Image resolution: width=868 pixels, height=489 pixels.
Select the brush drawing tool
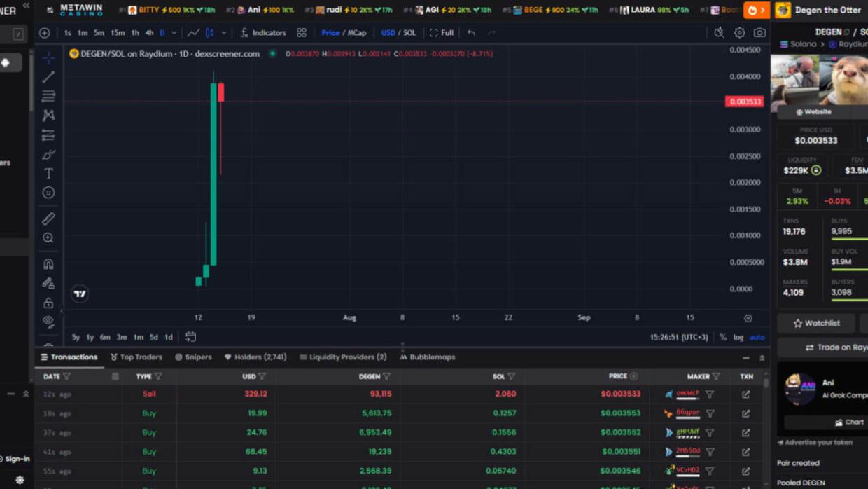[48, 154]
